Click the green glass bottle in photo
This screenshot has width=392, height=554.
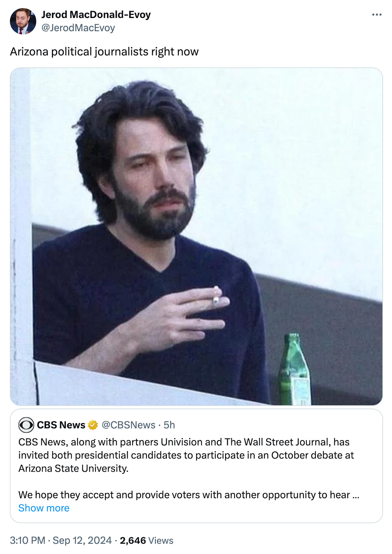[294, 369]
